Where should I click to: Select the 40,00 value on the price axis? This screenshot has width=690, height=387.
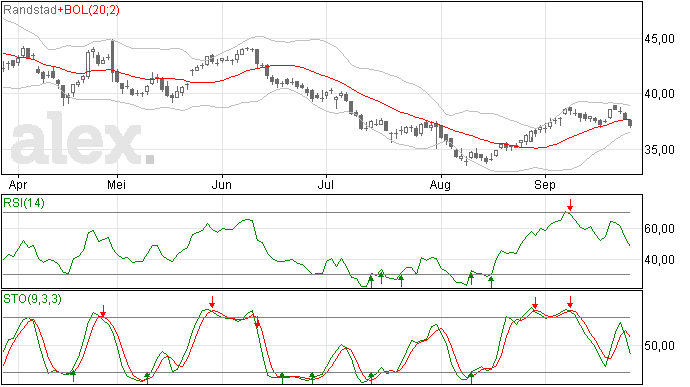pos(659,94)
